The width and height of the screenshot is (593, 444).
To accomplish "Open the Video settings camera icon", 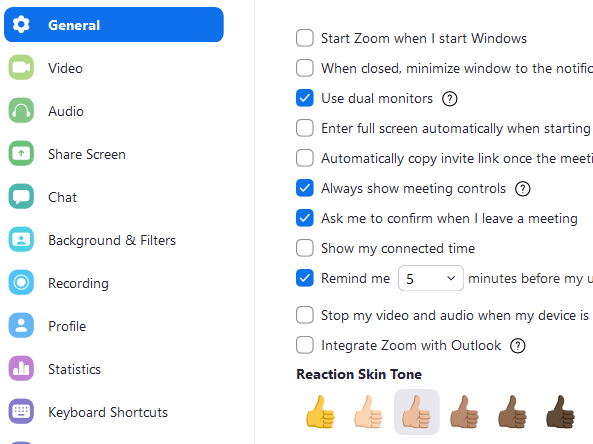I will pyautogui.click(x=21, y=68).
